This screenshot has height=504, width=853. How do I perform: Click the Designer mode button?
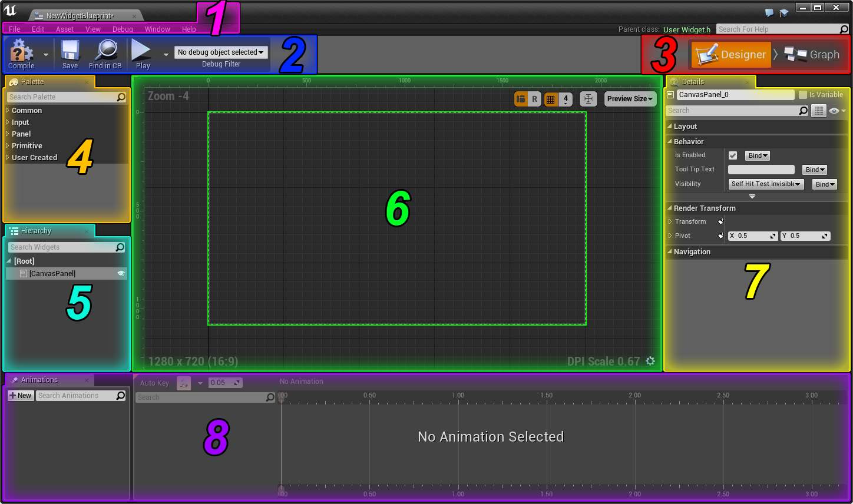pos(731,55)
